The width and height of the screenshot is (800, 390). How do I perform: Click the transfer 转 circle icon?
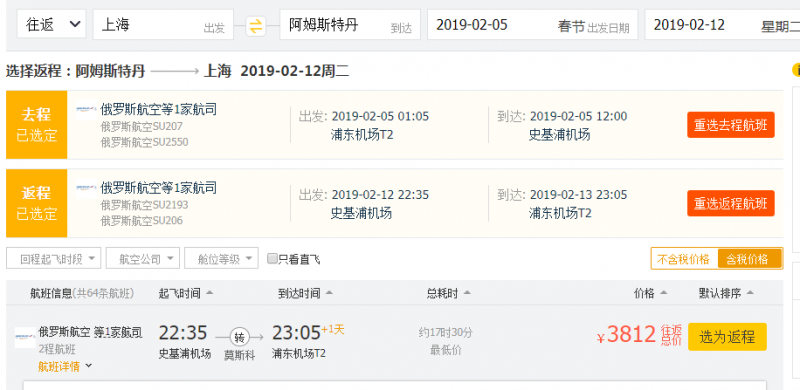(239, 337)
